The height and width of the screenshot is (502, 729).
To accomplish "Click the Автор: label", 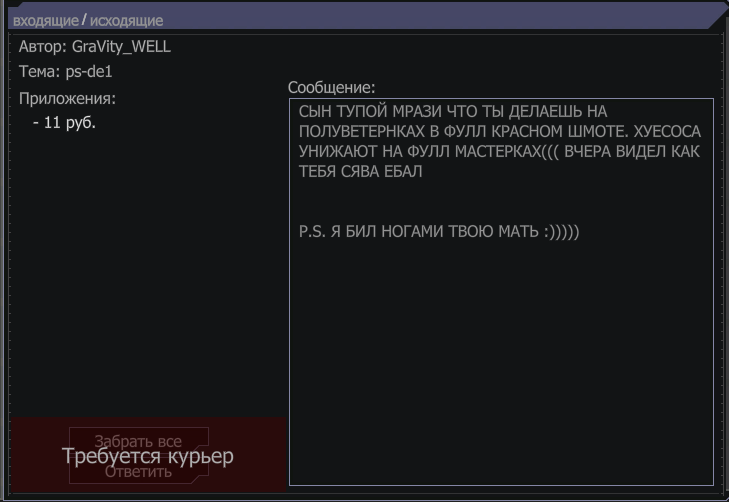I will pos(43,46).
